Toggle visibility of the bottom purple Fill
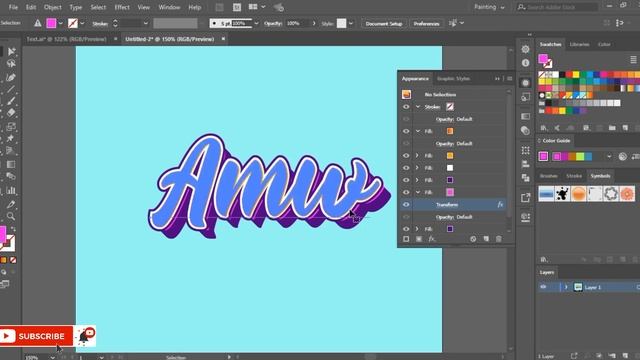 pyautogui.click(x=406, y=229)
